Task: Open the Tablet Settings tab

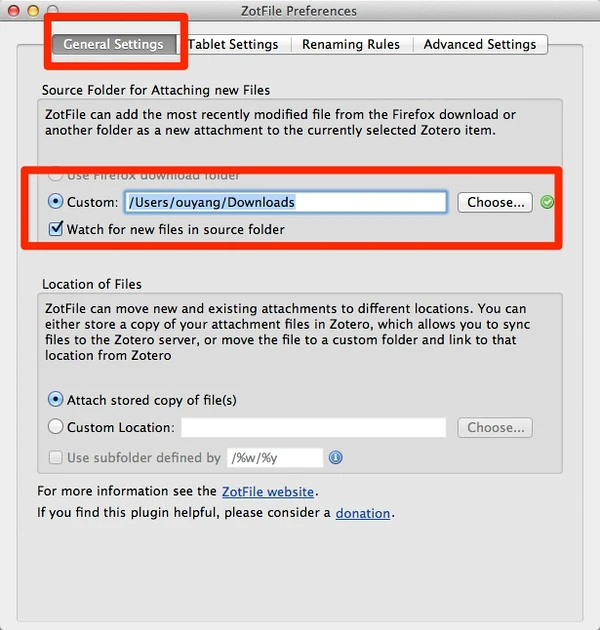Action: pyautogui.click(x=233, y=44)
